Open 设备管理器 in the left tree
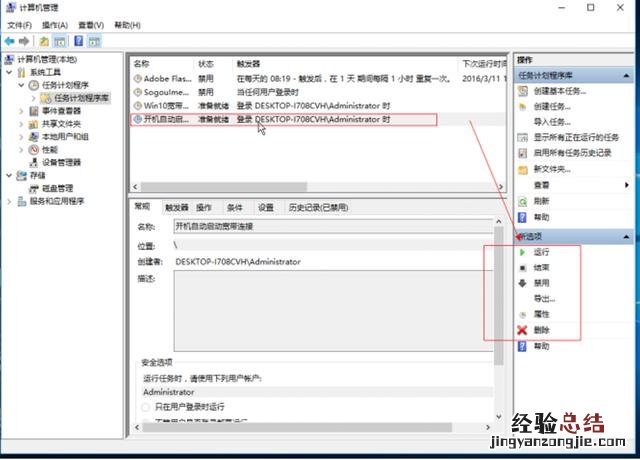 coord(62,161)
